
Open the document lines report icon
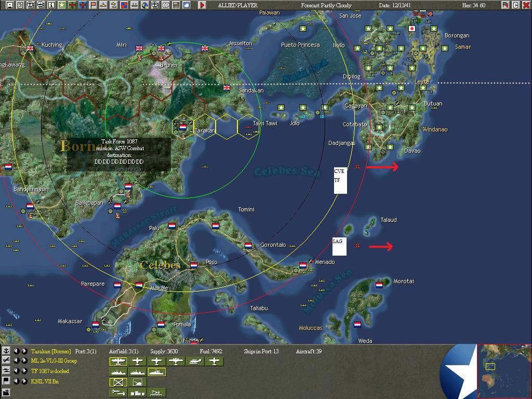click(20, 5)
